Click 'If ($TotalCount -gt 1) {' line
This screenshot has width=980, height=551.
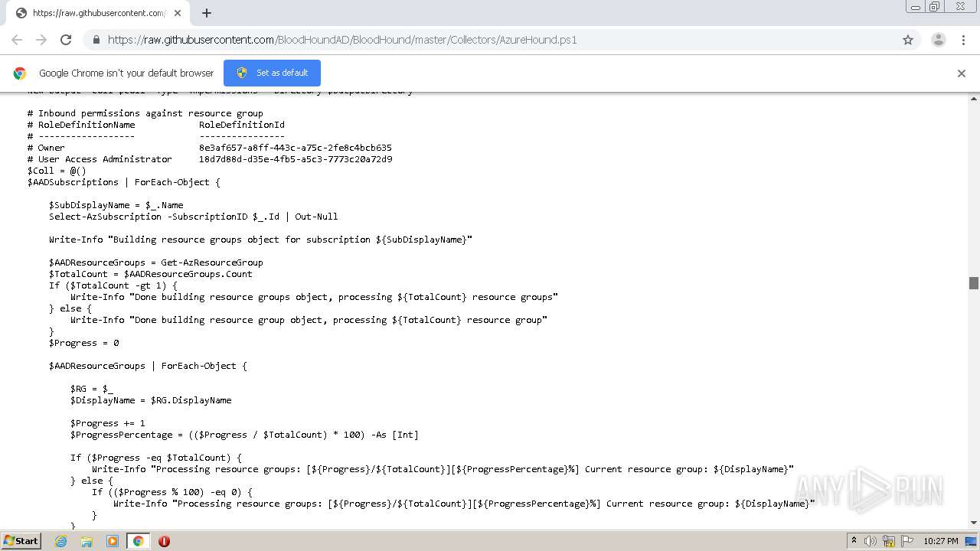click(113, 285)
